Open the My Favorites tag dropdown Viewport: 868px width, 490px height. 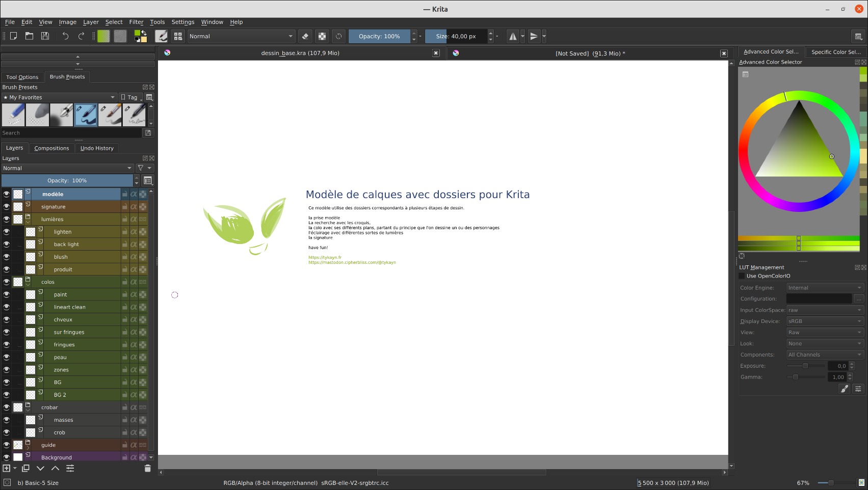pos(59,97)
